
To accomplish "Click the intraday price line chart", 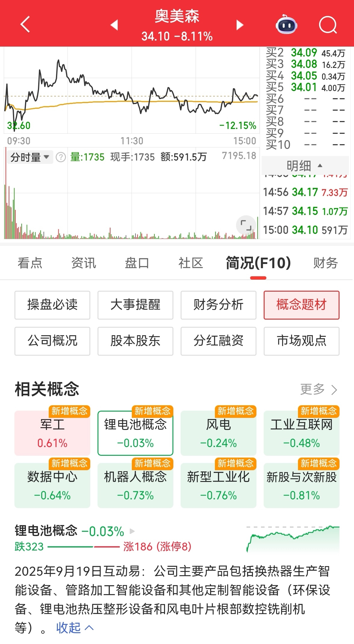I will click(x=132, y=90).
